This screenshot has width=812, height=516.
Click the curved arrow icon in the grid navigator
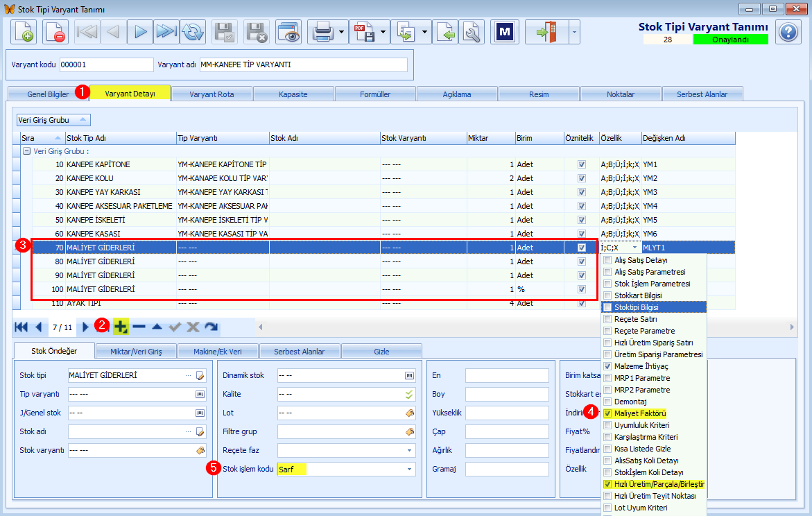tap(211, 327)
